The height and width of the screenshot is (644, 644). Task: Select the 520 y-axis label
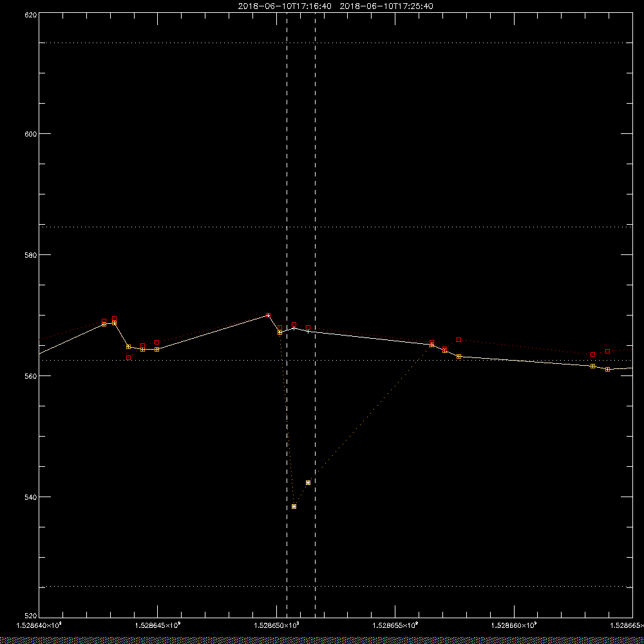[x=31, y=616]
